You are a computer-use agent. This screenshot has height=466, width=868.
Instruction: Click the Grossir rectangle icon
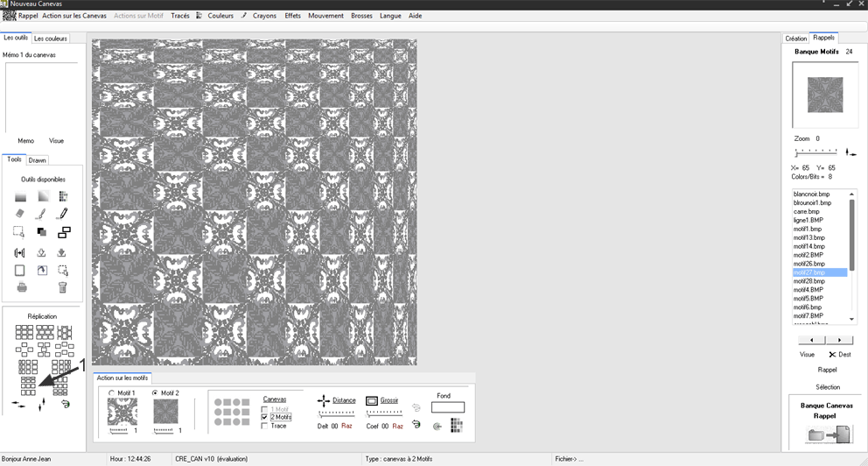[371, 400]
